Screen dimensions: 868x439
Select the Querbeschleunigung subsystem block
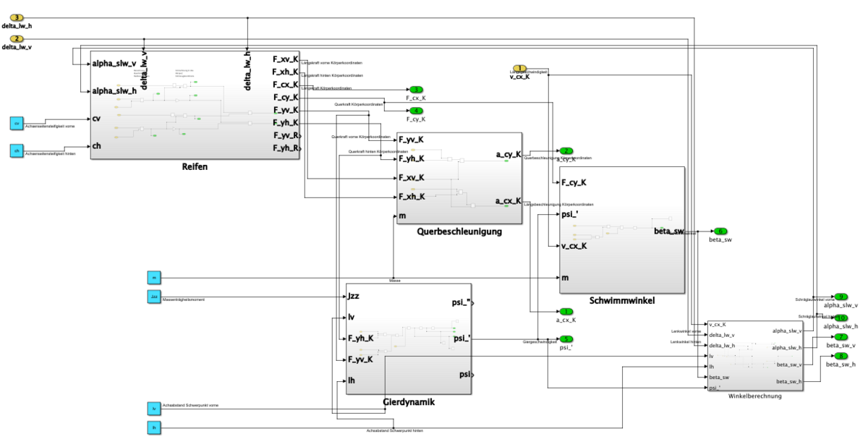tap(459, 178)
